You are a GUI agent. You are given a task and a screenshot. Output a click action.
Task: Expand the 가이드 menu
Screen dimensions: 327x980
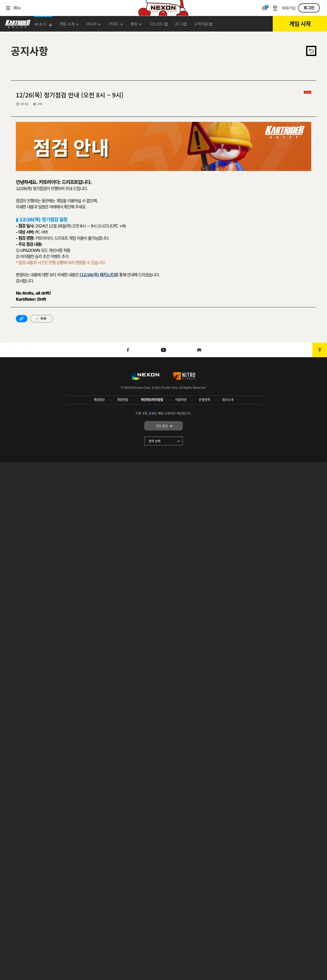116,24
